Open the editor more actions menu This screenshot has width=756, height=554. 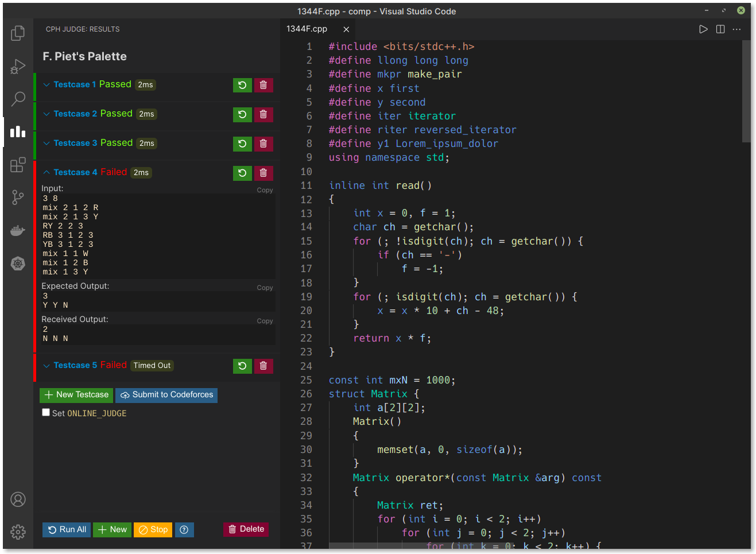tap(737, 29)
